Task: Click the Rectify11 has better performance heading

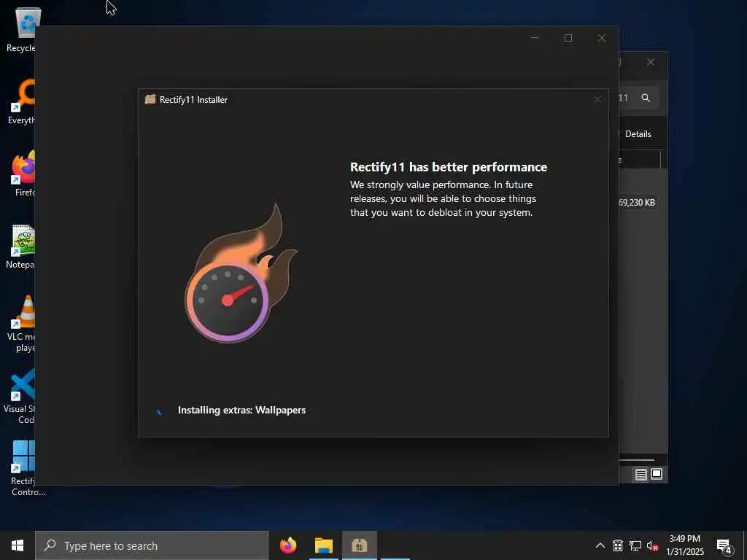Action: (x=449, y=167)
